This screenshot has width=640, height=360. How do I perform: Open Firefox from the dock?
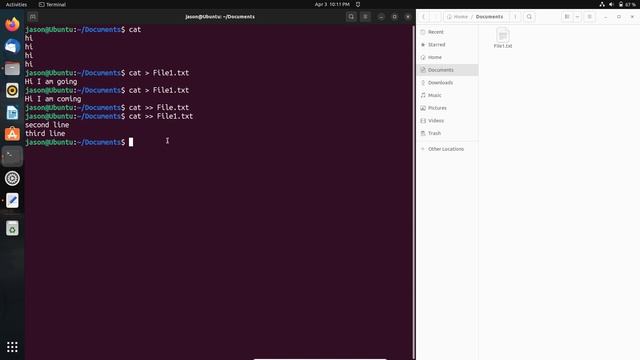tap(12, 24)
